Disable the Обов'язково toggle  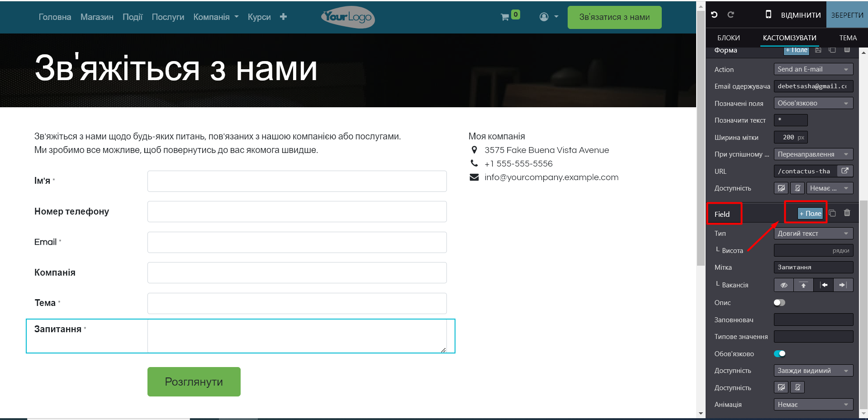click(779, 354)
